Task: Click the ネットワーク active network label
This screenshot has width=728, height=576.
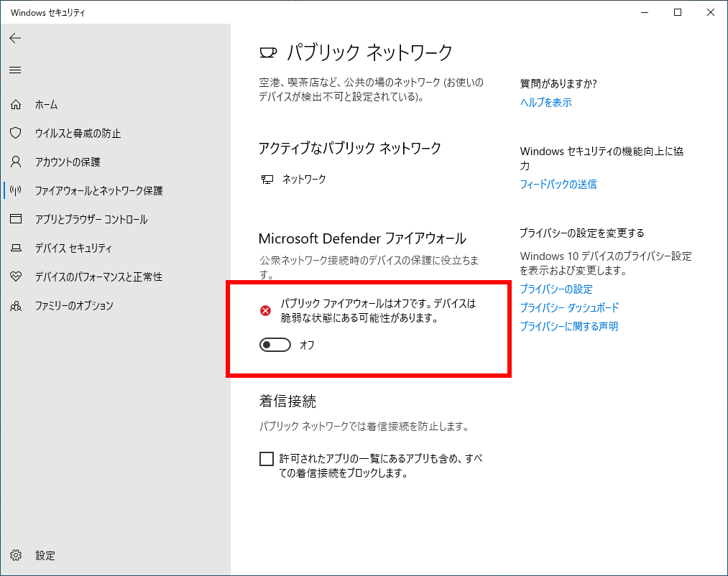Action: (x=304, y=179)
